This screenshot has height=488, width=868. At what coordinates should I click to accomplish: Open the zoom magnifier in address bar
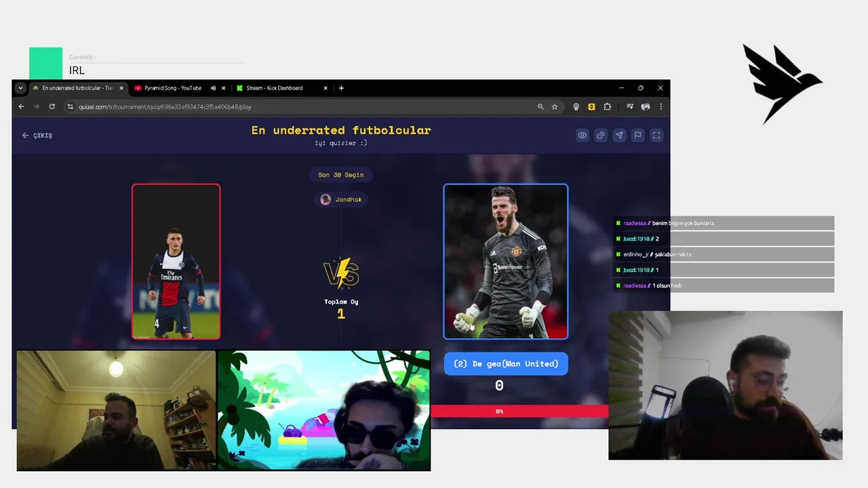pyautogui.click(x=540, y=106)
